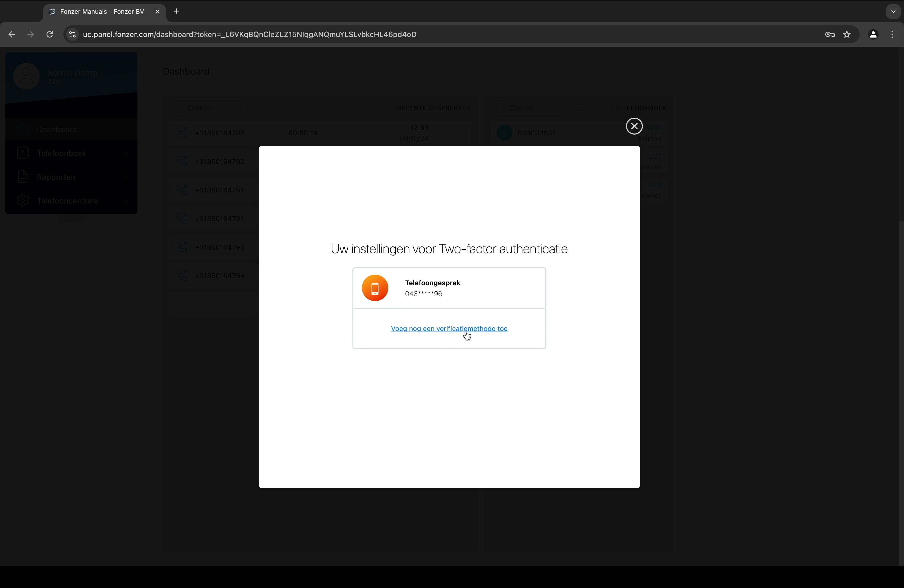Click the Telefoongesprek method label
The image size is (904, 588).
[432, 283]
